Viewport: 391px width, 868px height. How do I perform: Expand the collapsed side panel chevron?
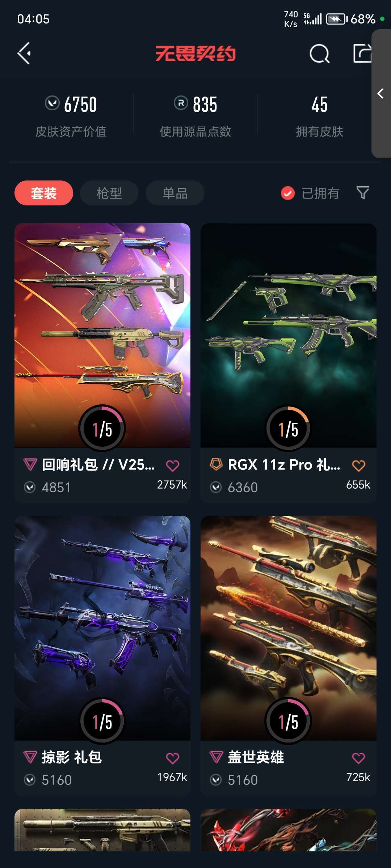pyautogui.click(x=381, y=94)
